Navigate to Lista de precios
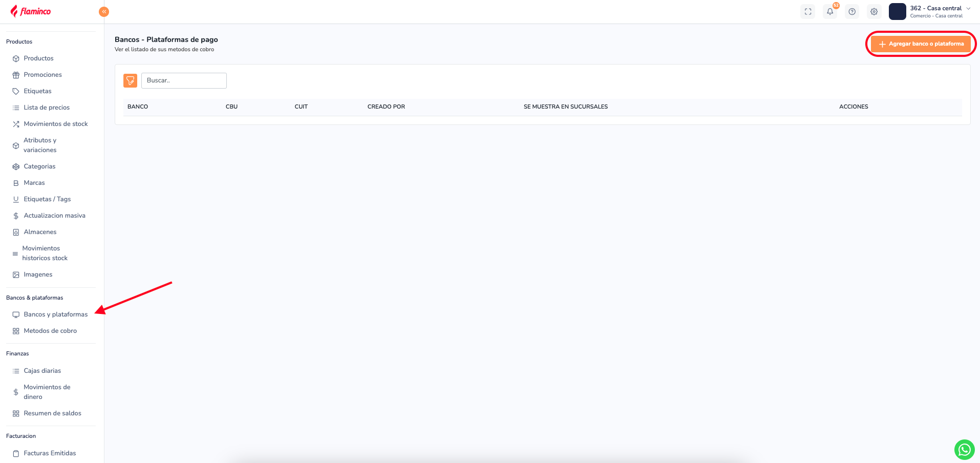This screenshot has height=463, width=980. (47, 108)
